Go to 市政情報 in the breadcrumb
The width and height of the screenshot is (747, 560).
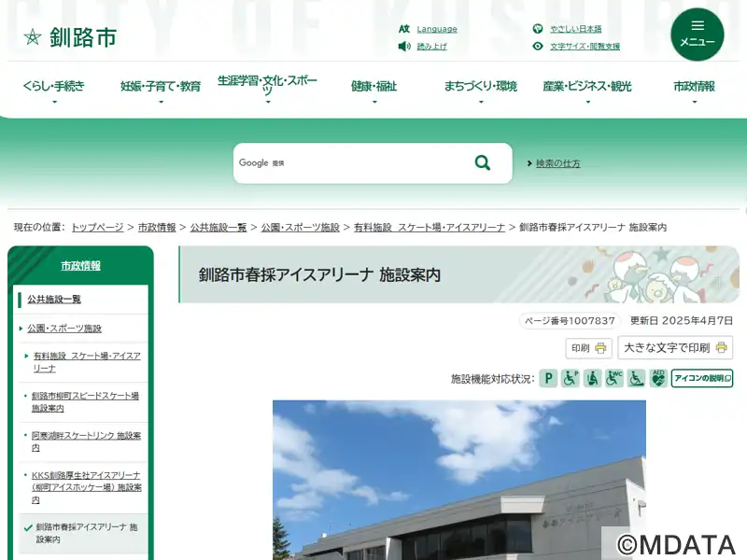click(x=157, y=227)
